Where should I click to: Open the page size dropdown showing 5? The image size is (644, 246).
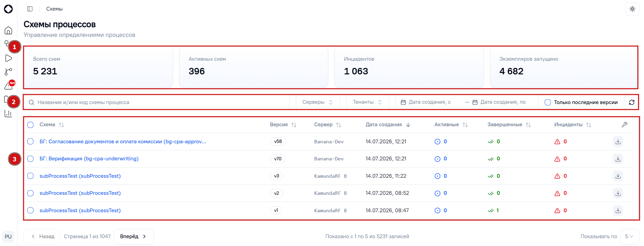click(629, 236)
